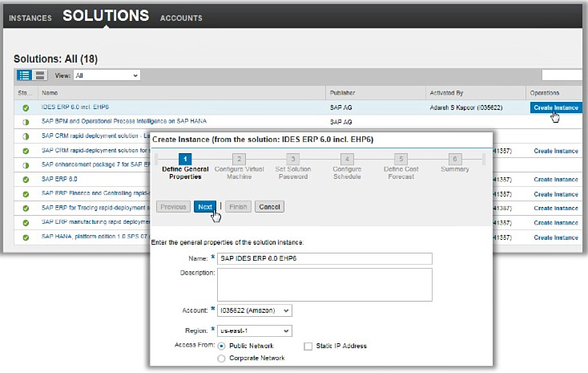
Task: Click SAP AG publisher cell in SAP BPM row
Action: point(341,122)
